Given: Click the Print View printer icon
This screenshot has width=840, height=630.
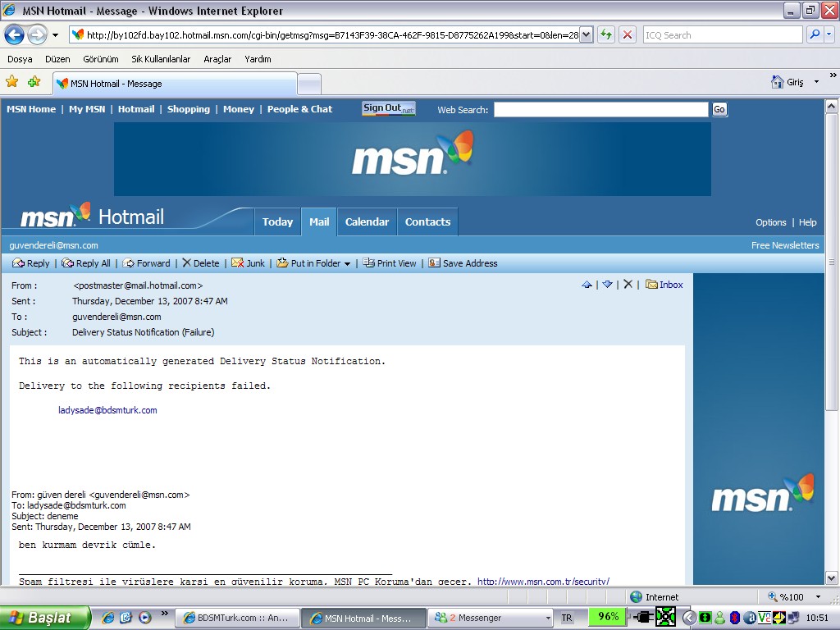Looking at the screenshot, I should pos(368,262).
